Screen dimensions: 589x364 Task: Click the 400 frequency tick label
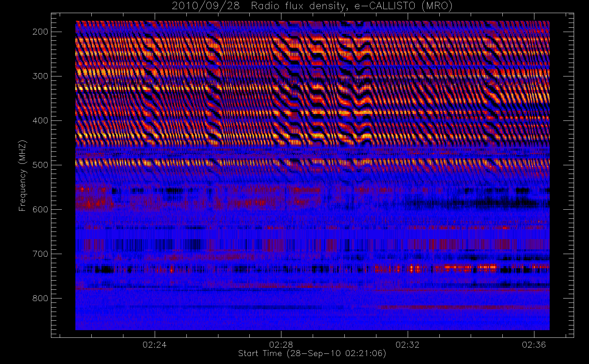coord(40,120)
